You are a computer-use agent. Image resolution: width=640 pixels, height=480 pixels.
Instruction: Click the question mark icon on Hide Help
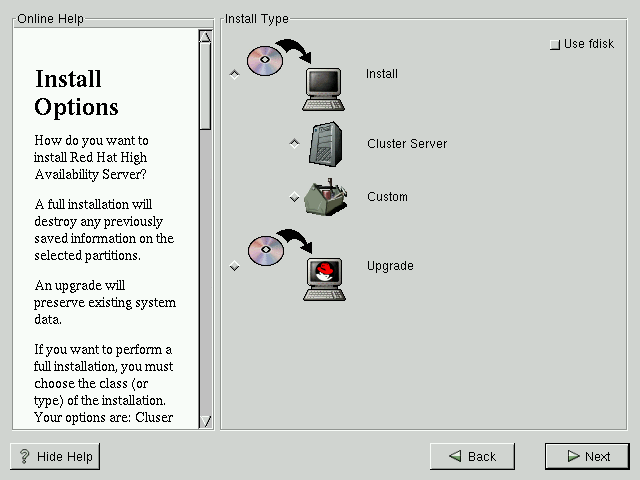pos(24,456)
